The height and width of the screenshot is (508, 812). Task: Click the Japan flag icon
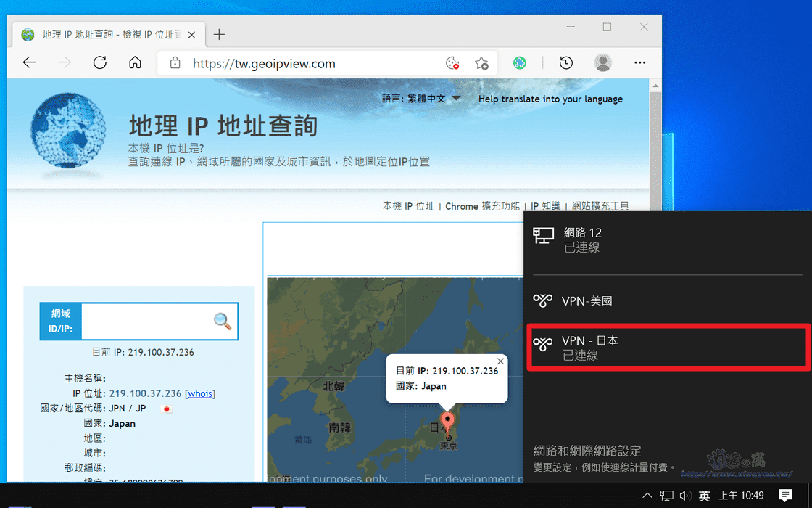[x=167, y=409]
